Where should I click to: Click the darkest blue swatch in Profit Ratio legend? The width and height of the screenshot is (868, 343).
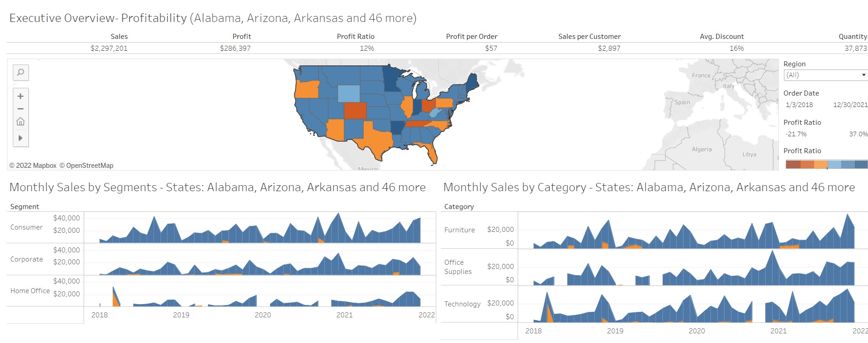[x=861, y=165]
